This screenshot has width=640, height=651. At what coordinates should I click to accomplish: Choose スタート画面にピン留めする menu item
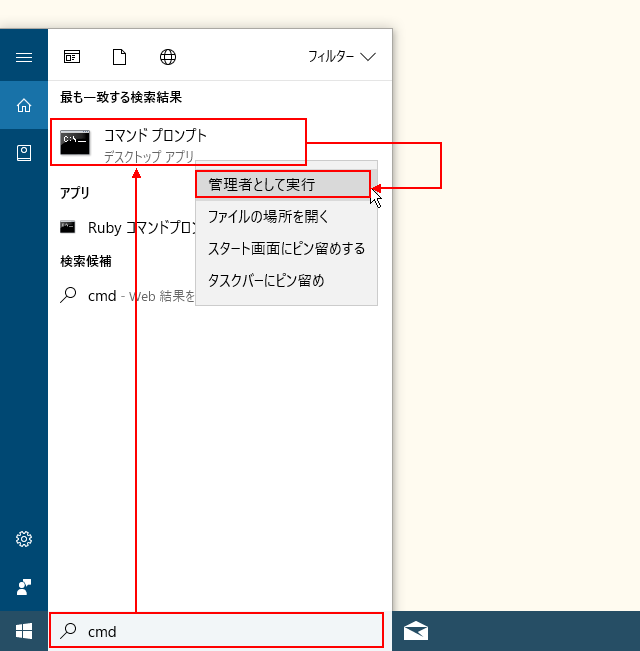(286, 249)
